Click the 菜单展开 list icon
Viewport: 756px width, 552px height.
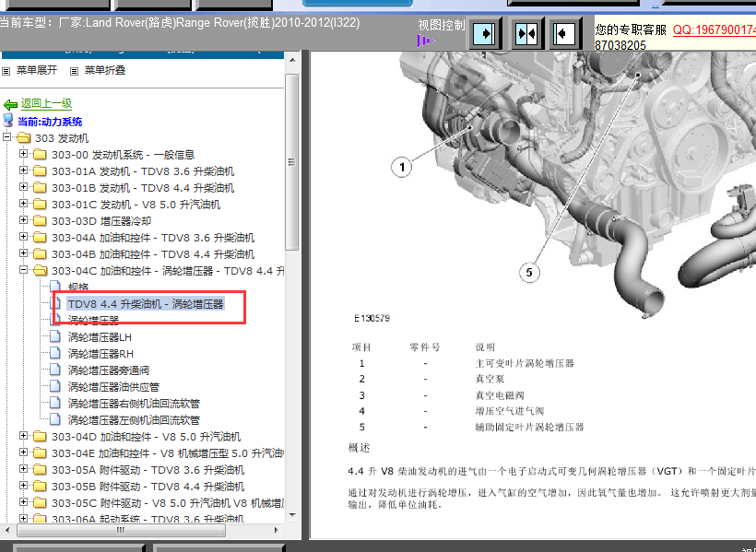6,71
